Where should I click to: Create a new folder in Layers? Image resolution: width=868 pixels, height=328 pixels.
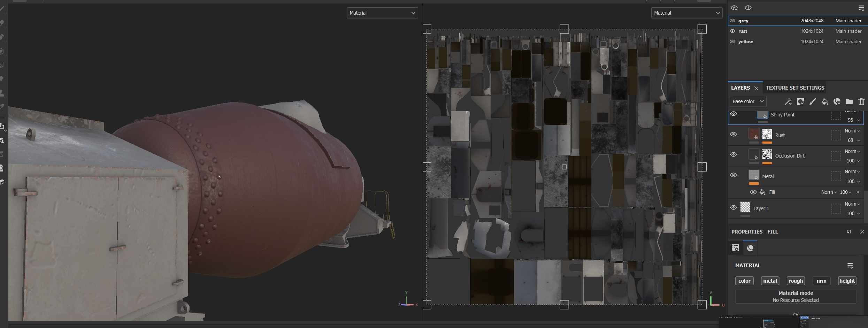tap(849, 101)
